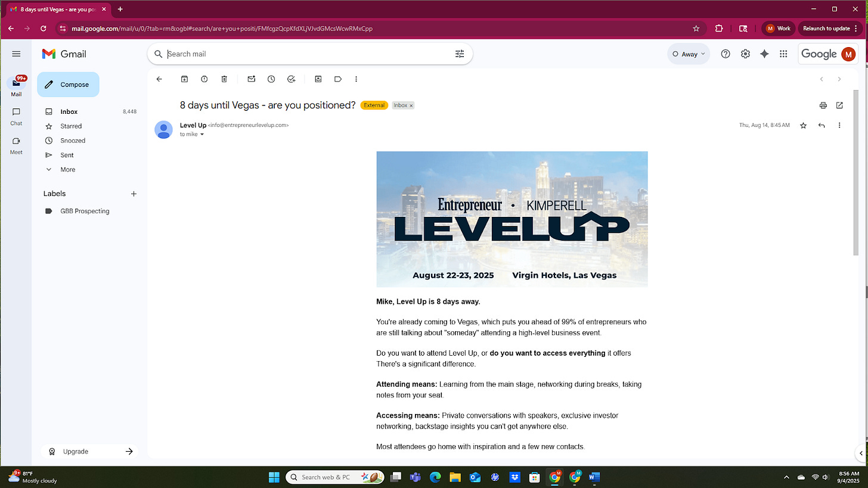Open the Work Chrome profile
Viewport: 868px width, 488px height.
click(778, 28)
